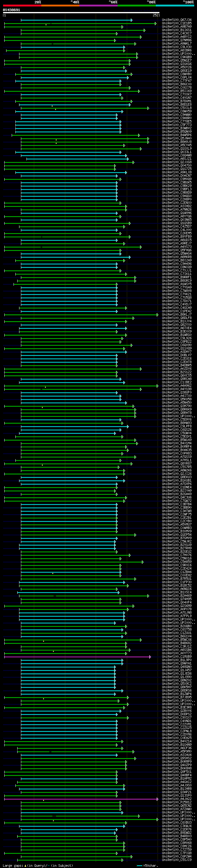The image size is (197, 868).
Task: Select hit label UniRef100_Q8DRS6
Action: pos(177,691)
